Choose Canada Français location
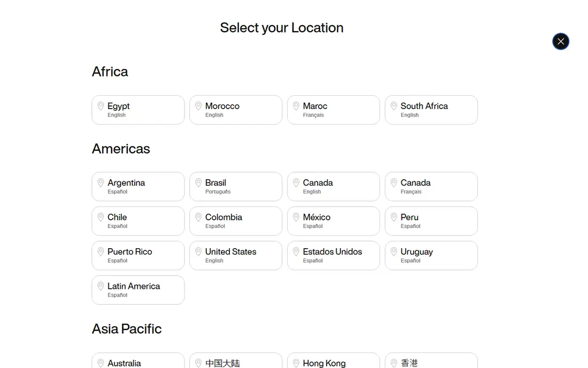 coord(431,187)
